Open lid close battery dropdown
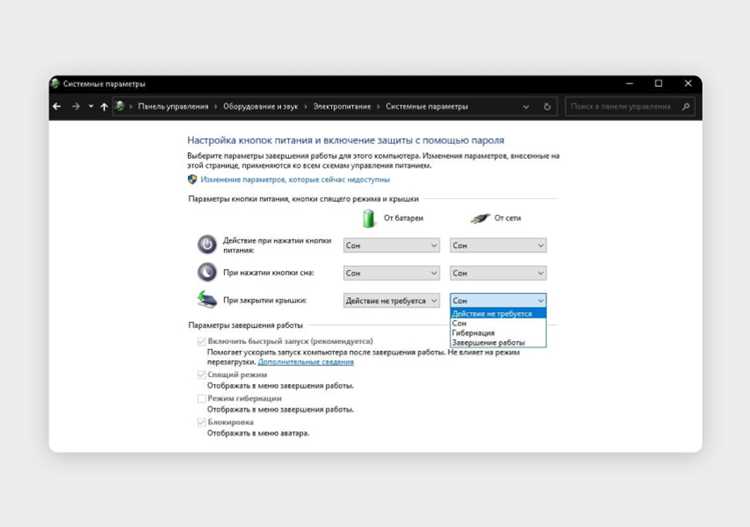 click(x=391, y=301)
